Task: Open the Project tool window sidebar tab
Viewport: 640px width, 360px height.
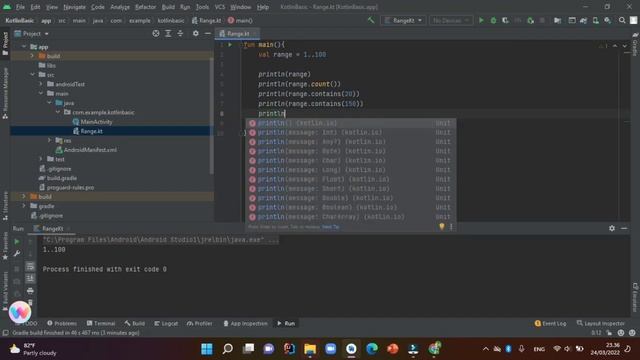Action: click(5, 43)
